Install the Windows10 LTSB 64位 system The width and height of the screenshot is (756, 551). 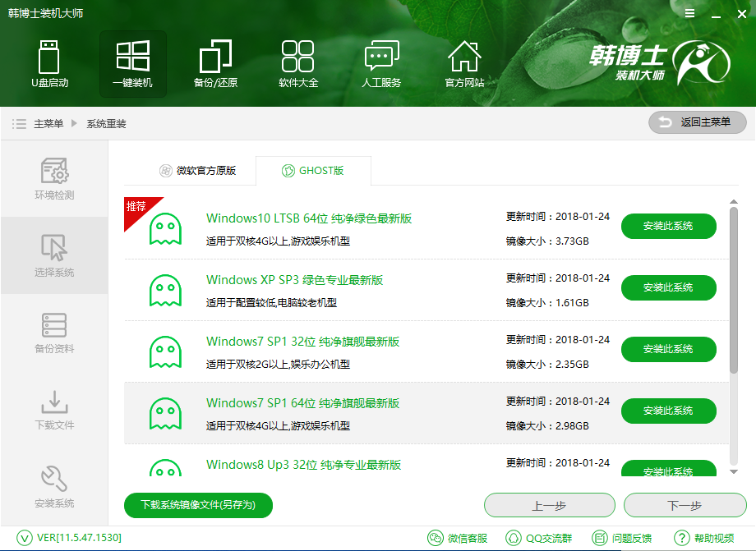pos(668,226)
